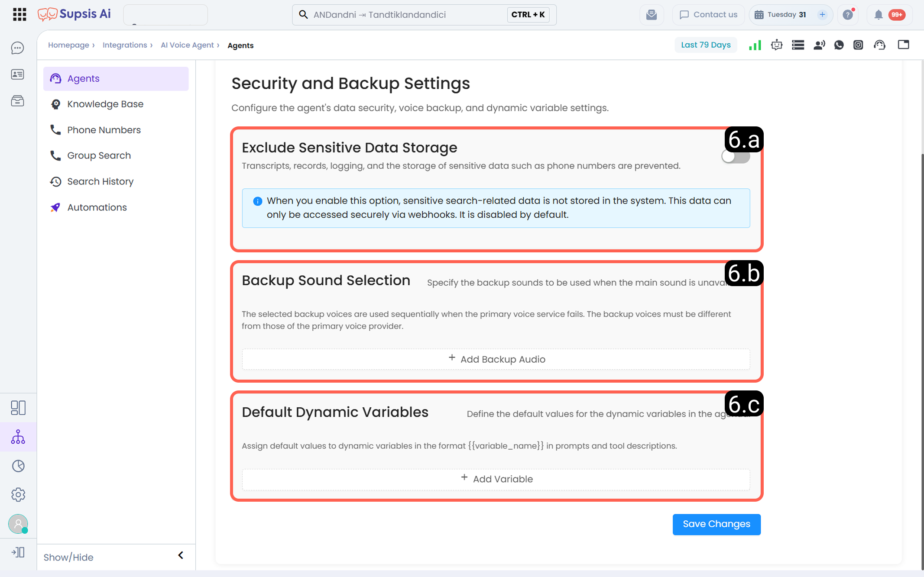Viewport: 924px width, 577px height.
Task: Open the apps grid menu icon
Action: 19,14
